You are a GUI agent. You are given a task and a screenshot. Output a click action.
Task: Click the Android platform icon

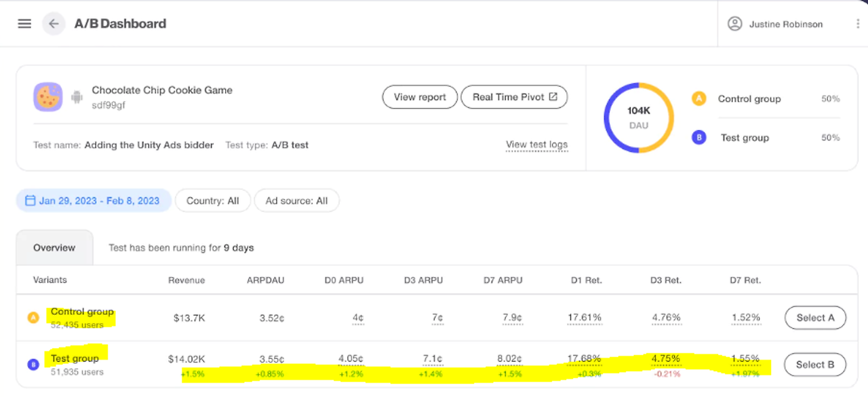(77, 97)
